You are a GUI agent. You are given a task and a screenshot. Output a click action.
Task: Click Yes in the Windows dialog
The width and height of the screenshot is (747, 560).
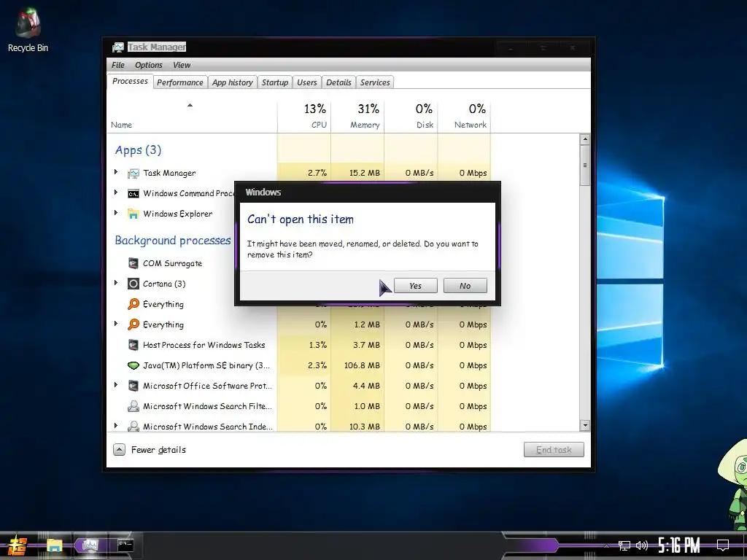click(x=415, y=286)
